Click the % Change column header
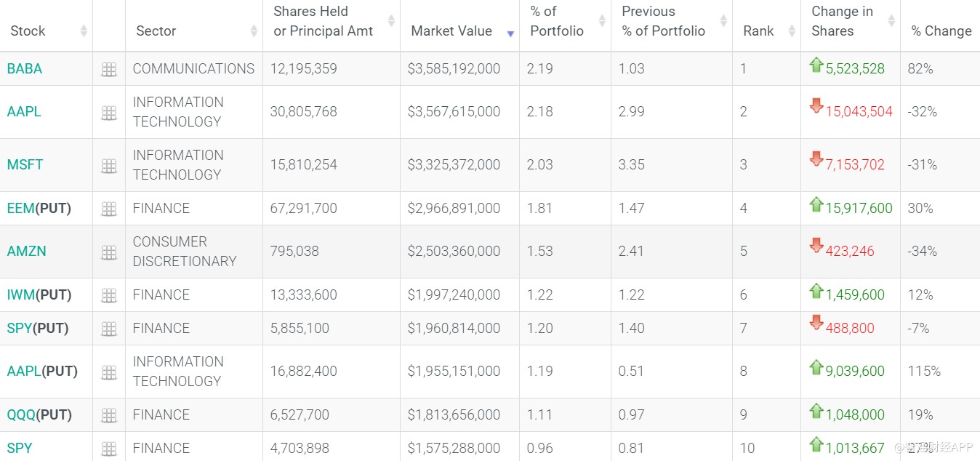980x461 pixels. click(941, 31)
